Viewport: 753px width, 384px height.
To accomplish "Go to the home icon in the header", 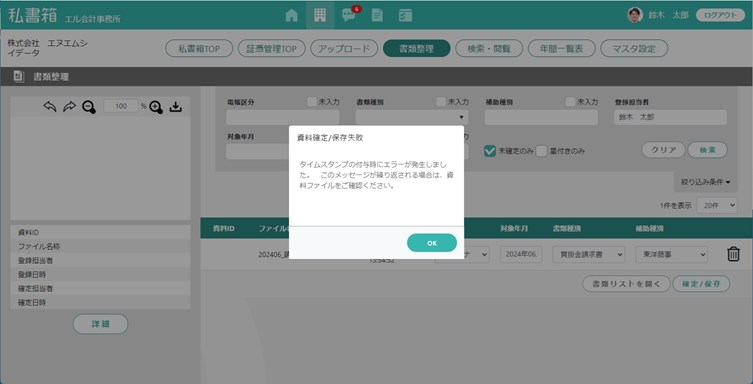I will click(291, 15).
